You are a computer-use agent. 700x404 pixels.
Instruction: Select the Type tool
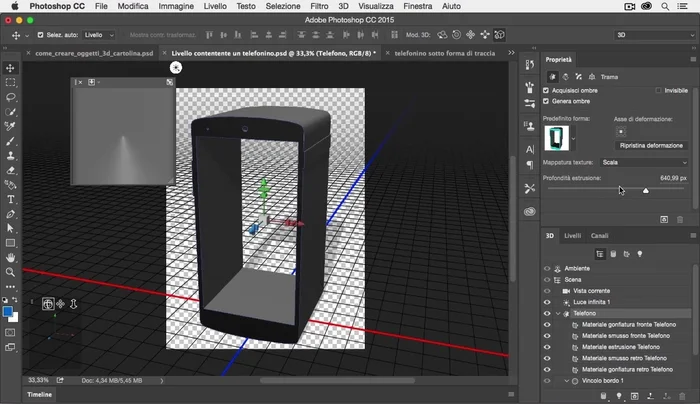point(10,200)
